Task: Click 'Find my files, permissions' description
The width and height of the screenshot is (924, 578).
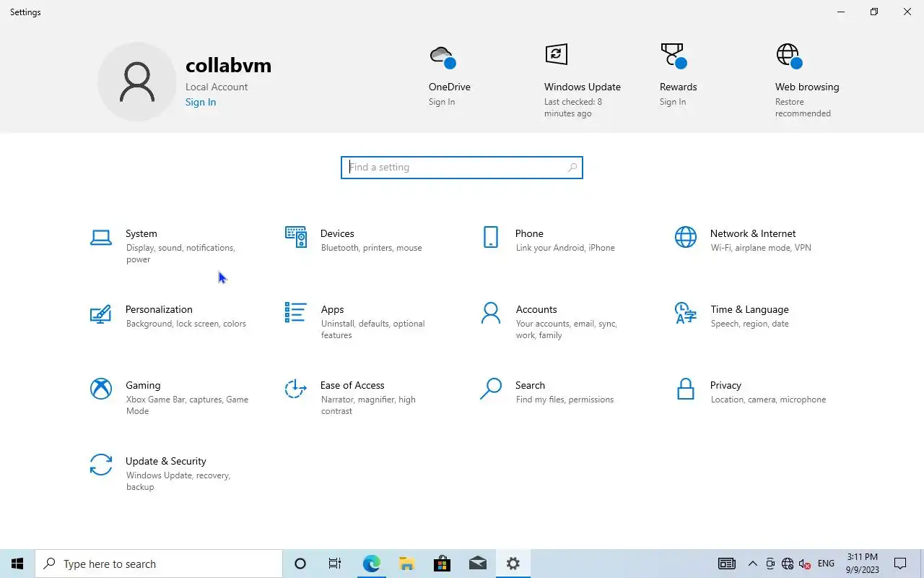Action: 565,400
